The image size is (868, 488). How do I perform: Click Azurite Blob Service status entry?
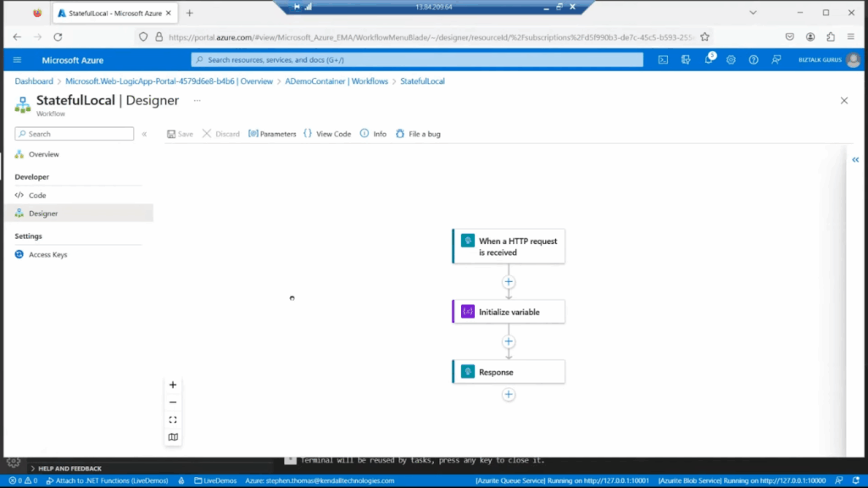click(x=742, y=481)
